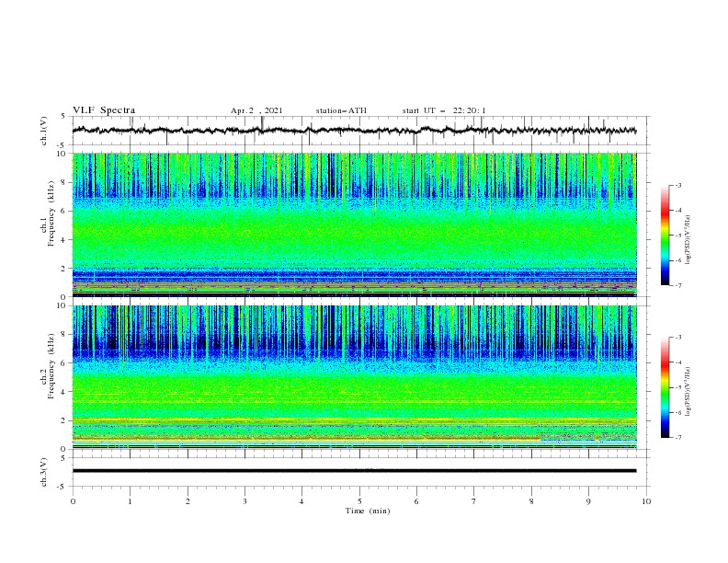Click the '4' kHz tick on ch.1 spectrogram axis
The width and height of the screenshot is (728, 563).
tap(64, 240)
